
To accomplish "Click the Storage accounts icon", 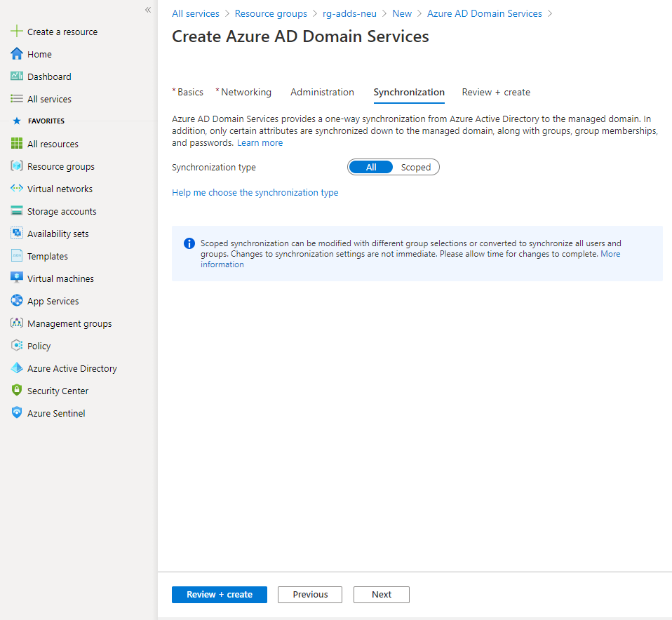I will [x=15, y=210].
